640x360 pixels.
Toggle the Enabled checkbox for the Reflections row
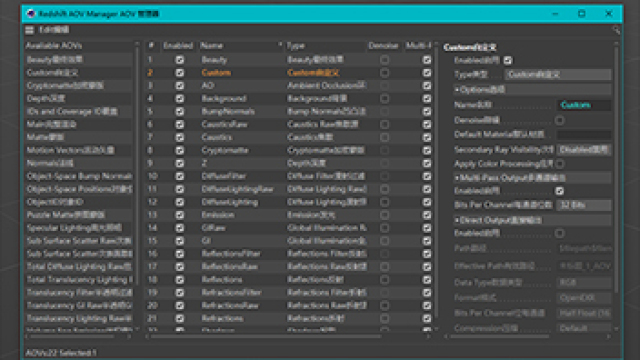pos(180,280)
